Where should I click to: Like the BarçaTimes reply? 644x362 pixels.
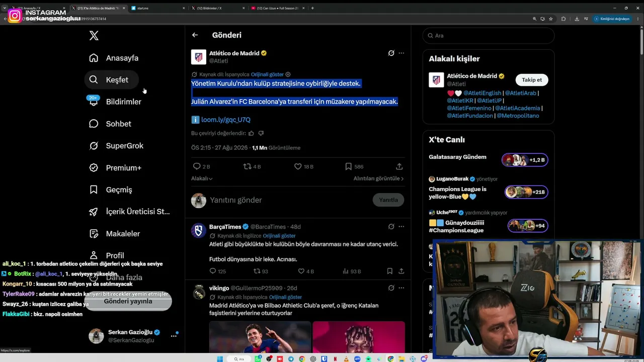point(301,271)
